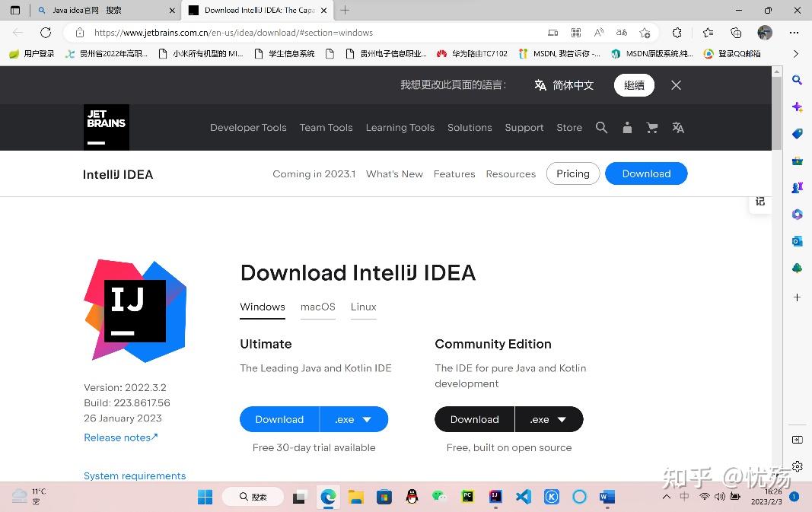Click the account profile icon on JetBrains navbar
The width and height of the screenshot is (812, 512).
coord(627,127)
